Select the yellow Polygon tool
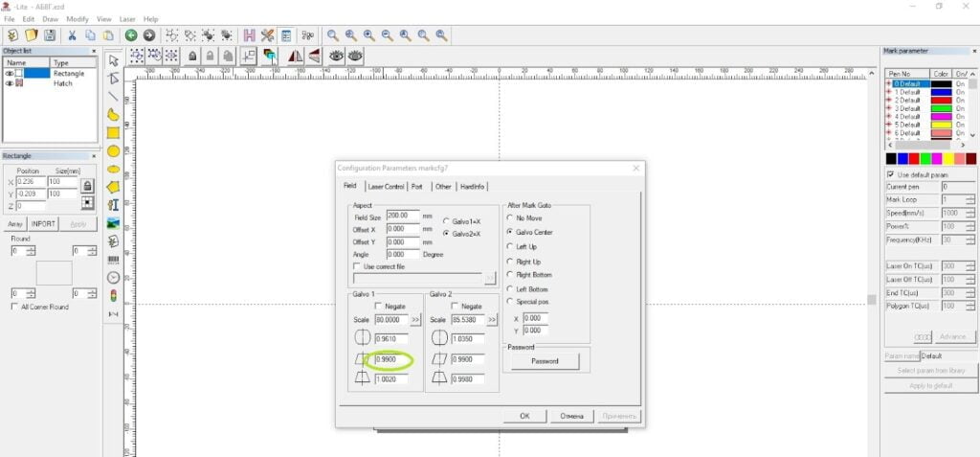Image resolution: width=980 pixels, height=457 pixels. tap(113, 187)
